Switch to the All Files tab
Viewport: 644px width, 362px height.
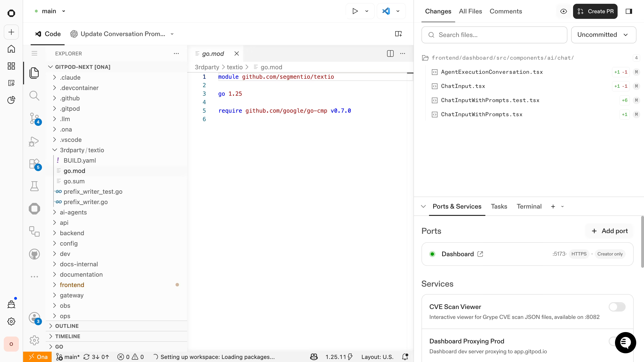[470, 11]
